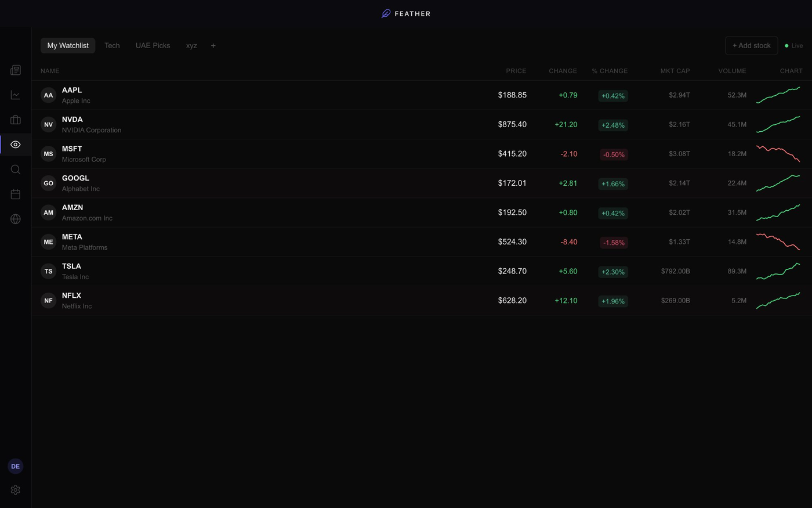Click the + Add stock button
The height and width of the screenshot is (508, 812).
751,45
